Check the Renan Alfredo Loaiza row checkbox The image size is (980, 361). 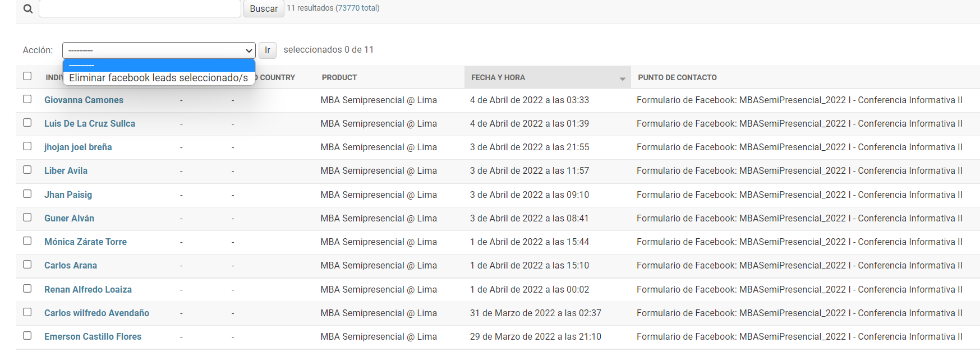pyautogui.click(x=27, y=288)
